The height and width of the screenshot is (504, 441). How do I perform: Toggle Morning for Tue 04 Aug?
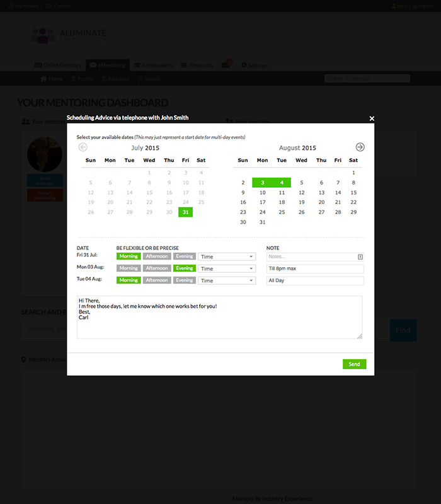coord(129,280)
